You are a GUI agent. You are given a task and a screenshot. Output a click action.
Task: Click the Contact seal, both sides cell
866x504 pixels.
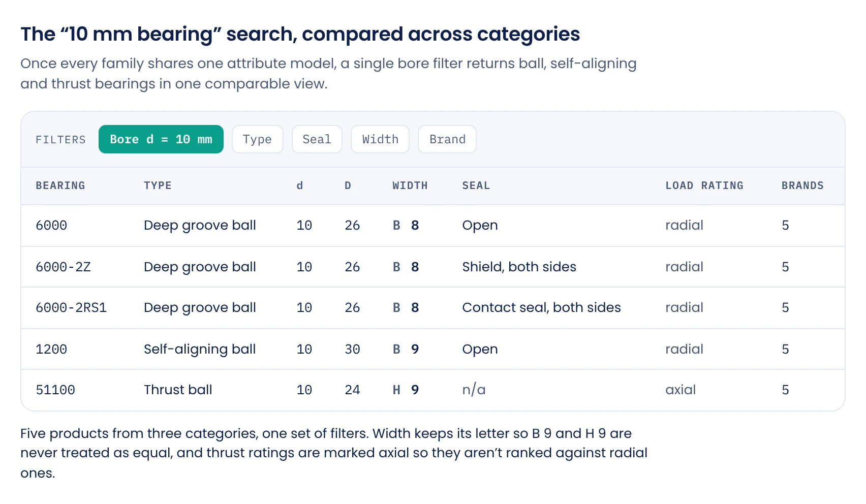(x=541, y=307)
